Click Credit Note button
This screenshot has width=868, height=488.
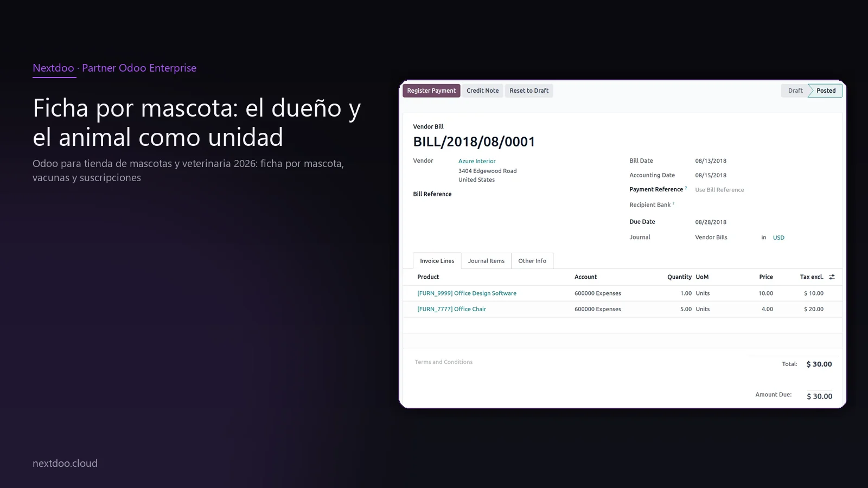(x=482, y=91)
